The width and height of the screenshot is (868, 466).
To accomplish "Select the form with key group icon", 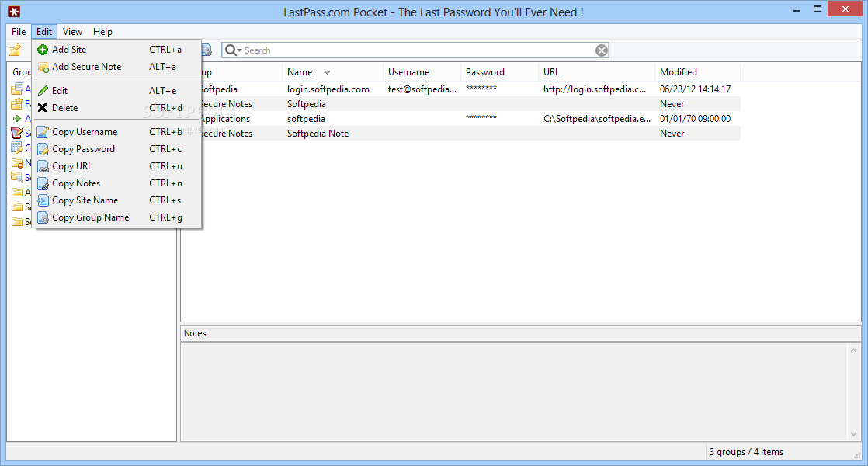I will click(x=17, y=148).
